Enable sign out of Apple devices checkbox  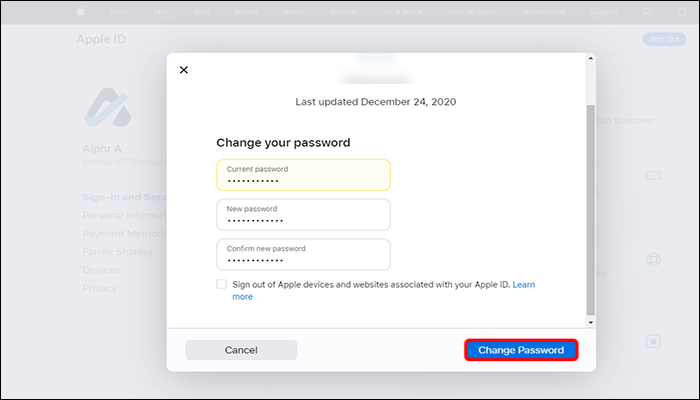point(222,285)
